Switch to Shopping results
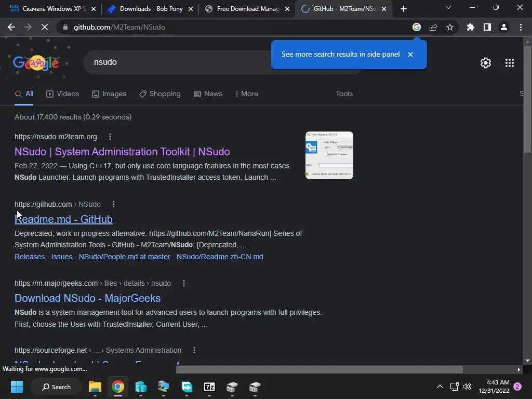This screenshot has height=399, width=532. (160, 94)
